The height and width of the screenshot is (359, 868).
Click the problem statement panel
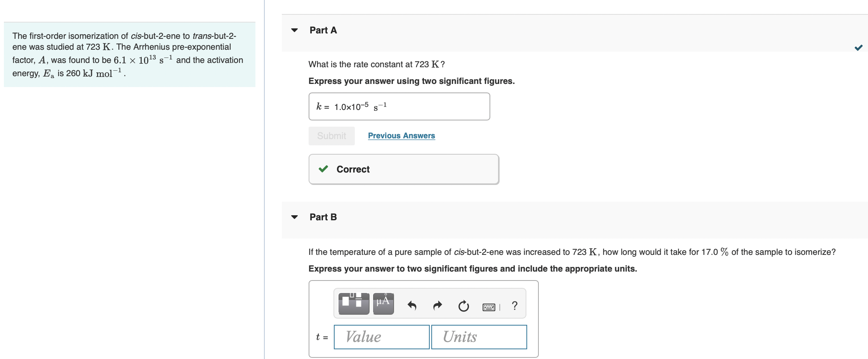click(x=130, y=54)
